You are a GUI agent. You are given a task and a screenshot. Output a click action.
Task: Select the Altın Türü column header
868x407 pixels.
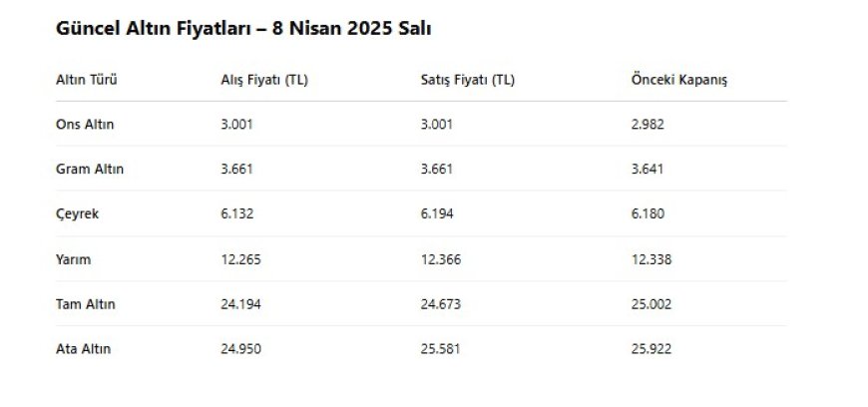(x=87, y=80)
